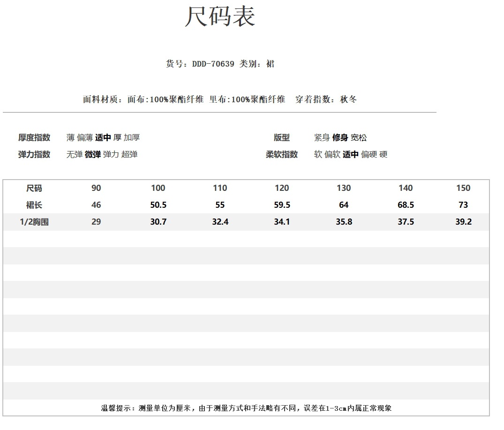The width and height of the screenshot is (504, 430).
Task: Click the 紧身 fit option
Action: (x=322, y=137)
